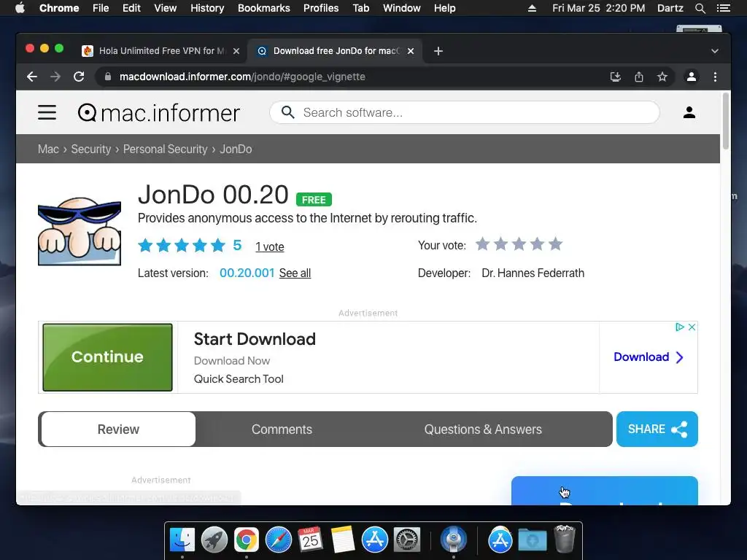Open the site user account icon
The image size is (747, 560).
689,112
